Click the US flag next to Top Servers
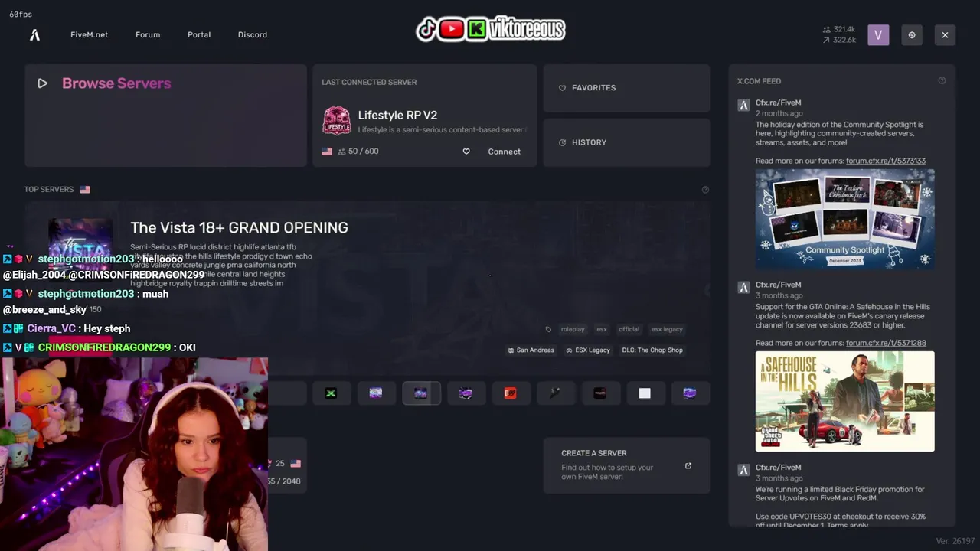This screenshot has height=551, width=980. pyautogui.click(x=85, y=190)
